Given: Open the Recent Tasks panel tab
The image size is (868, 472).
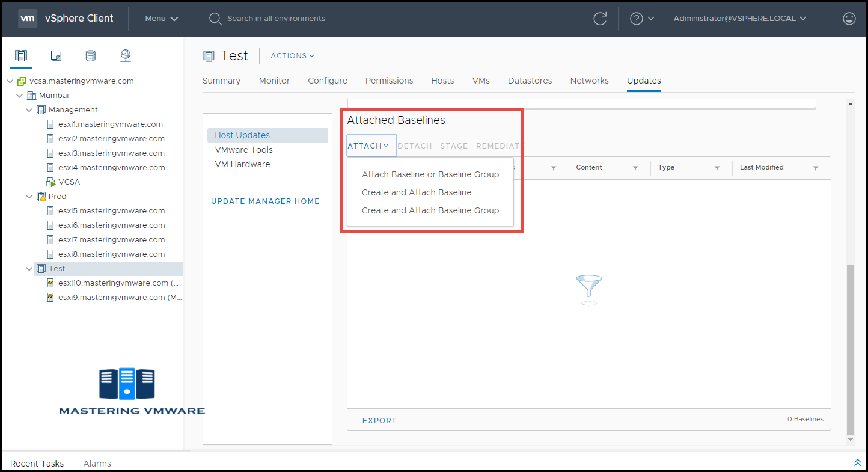Looking at the screenshot, I should click(x=37, y=464).
